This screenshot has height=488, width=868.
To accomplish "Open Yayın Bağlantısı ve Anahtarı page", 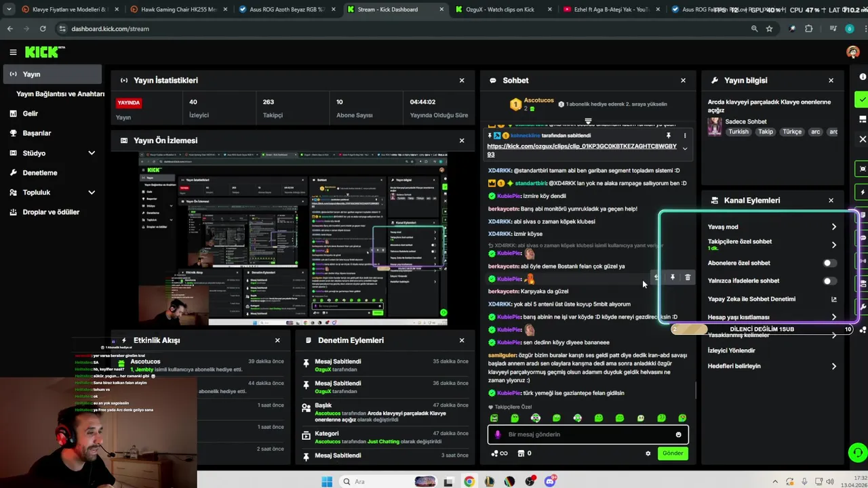I will (60, 94).
